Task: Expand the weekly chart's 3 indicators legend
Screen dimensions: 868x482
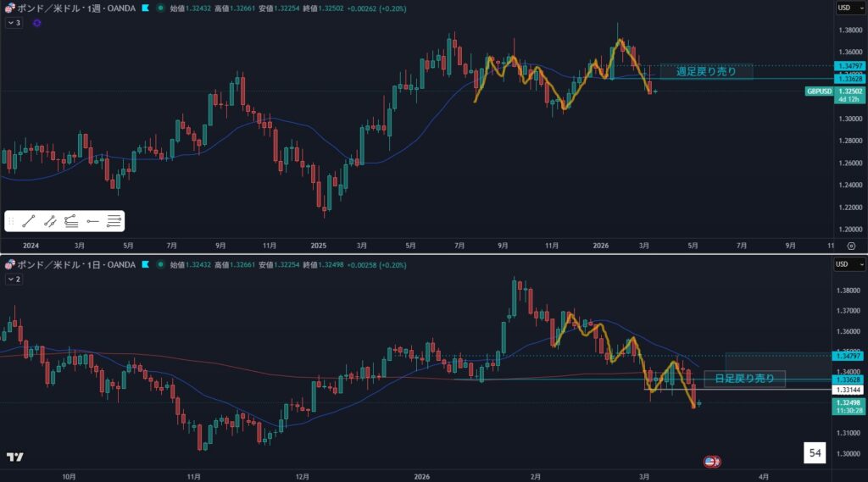Action: click(x=14, y=23)
